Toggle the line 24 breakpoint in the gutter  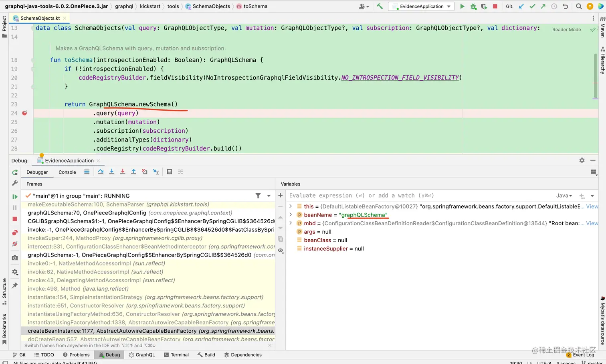[x=24, y=113]
